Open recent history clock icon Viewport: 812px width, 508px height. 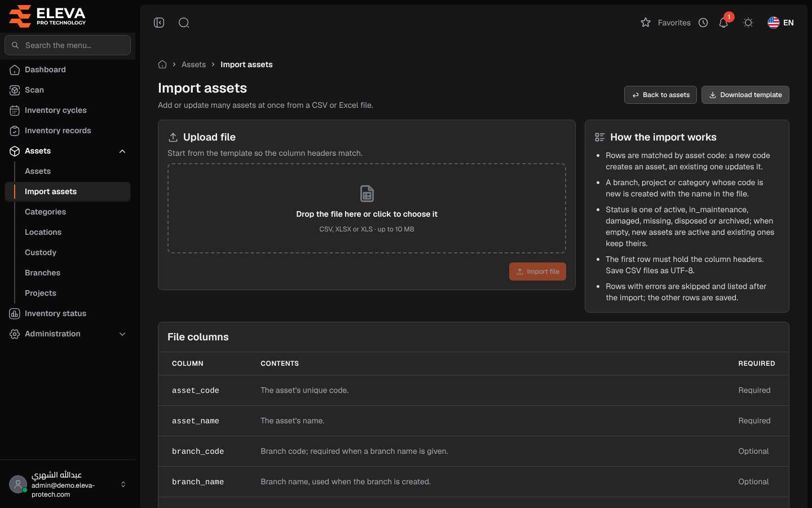pos(703,23)
